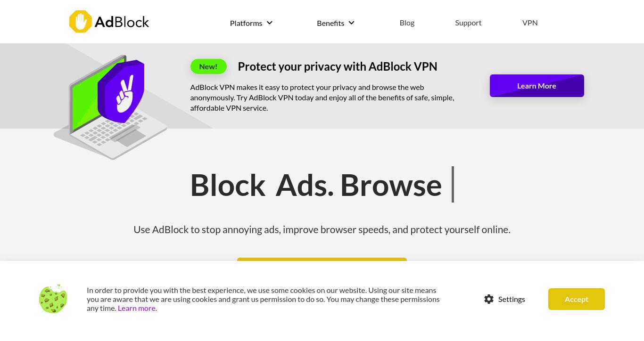
Task: Expand the Benefits chevron arrow
Action: tap(351, 23)
